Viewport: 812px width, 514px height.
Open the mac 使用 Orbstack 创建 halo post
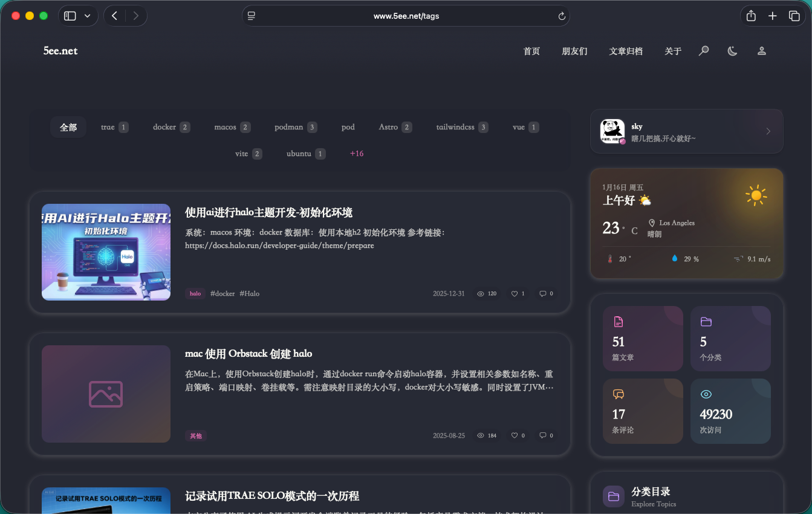248,354
